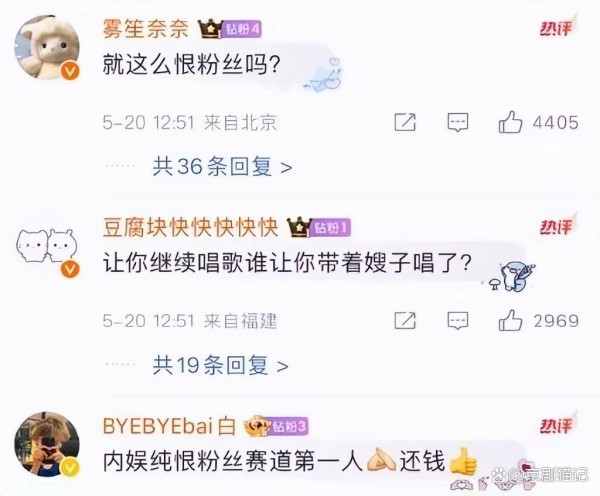Open 雾笙奈奈's profile from username

[x=146, y=29]
